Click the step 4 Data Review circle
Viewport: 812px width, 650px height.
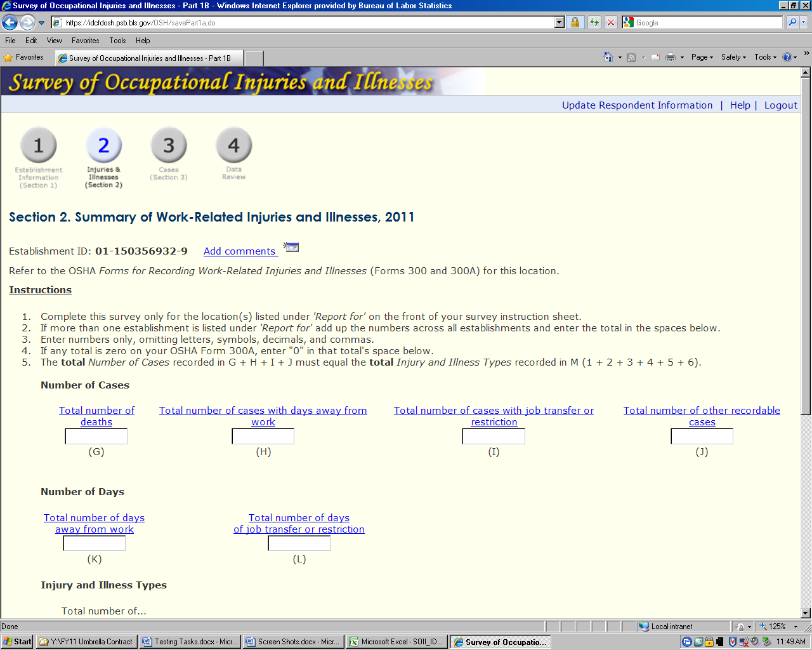pyautogui.click(x=233, y=145)
